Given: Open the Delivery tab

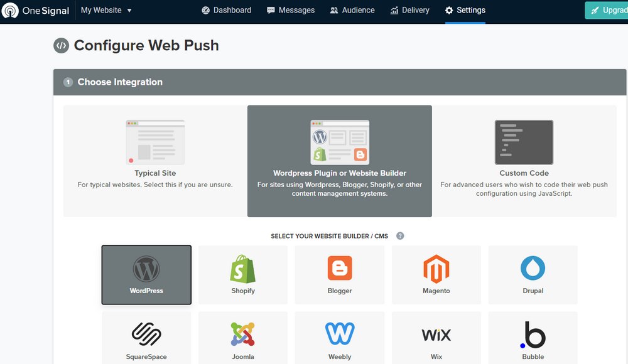Looking at the screenshot, I should point(409,11).
